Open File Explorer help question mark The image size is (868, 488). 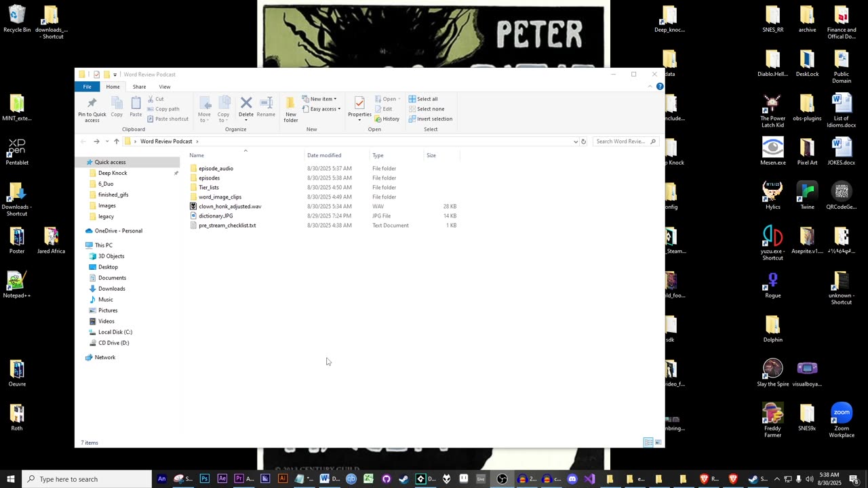click(660, 87)
